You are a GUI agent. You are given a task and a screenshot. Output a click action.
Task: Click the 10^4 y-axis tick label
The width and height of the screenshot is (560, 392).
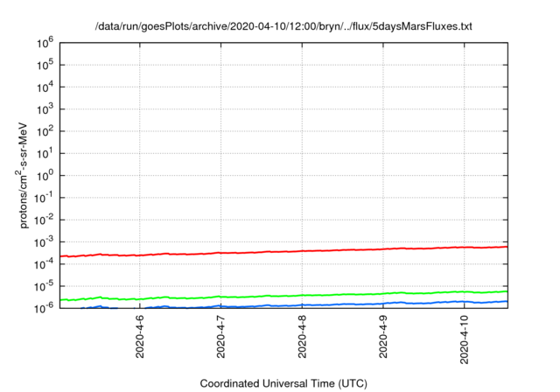45,87
